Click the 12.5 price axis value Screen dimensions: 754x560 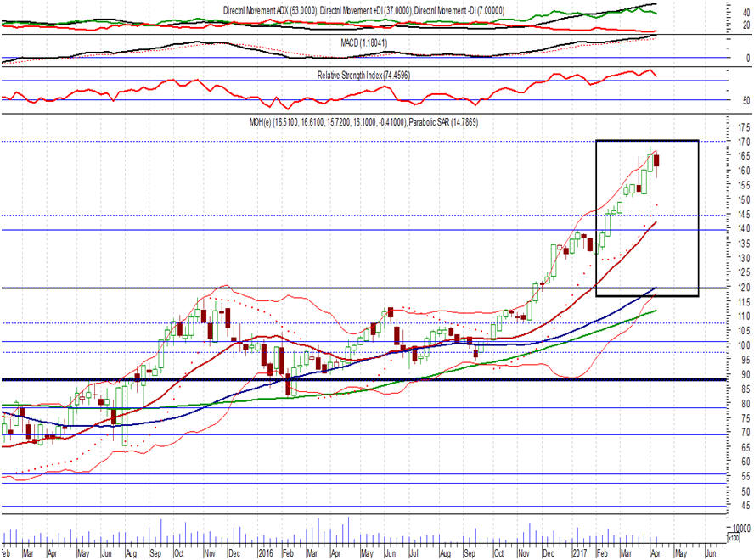745,273
